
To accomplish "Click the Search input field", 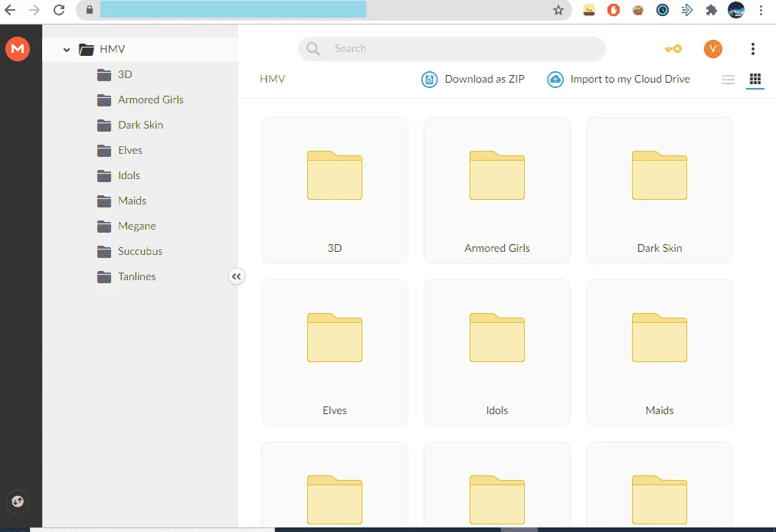I will point(452,49).
